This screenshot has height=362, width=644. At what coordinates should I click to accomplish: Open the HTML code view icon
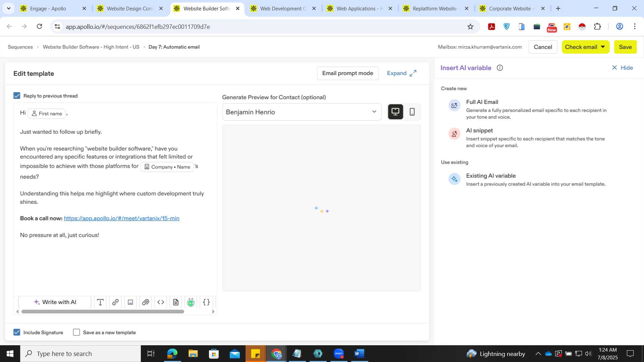point(161,302)
